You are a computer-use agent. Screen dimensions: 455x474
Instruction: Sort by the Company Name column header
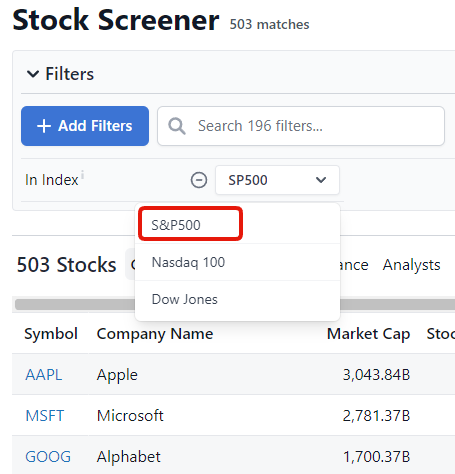[155, 334]
